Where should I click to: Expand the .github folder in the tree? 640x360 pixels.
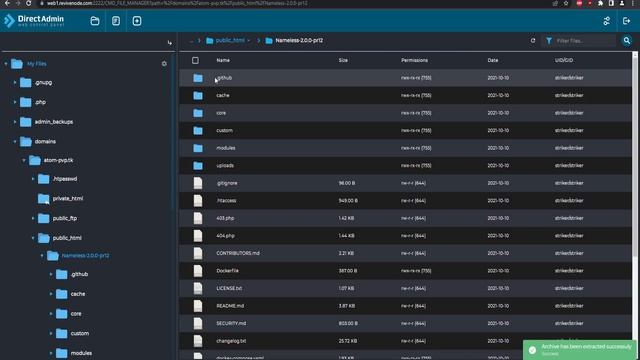tap(51, 274)
